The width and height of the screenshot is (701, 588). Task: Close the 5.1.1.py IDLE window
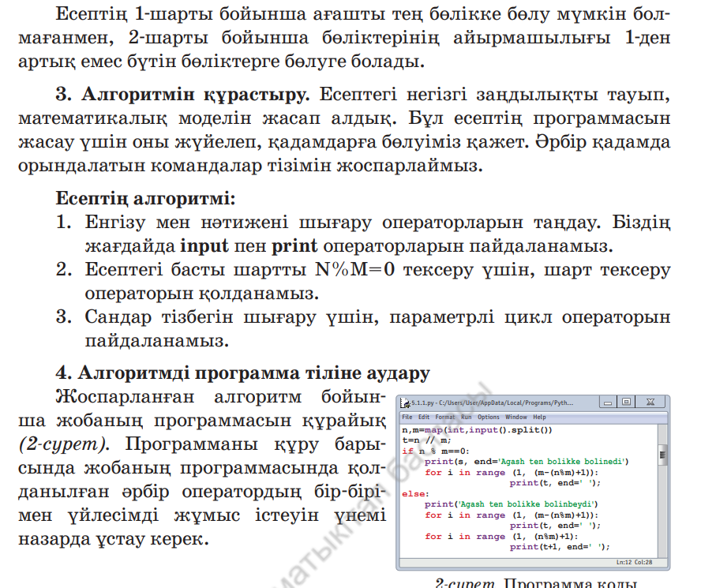point(650,402)
